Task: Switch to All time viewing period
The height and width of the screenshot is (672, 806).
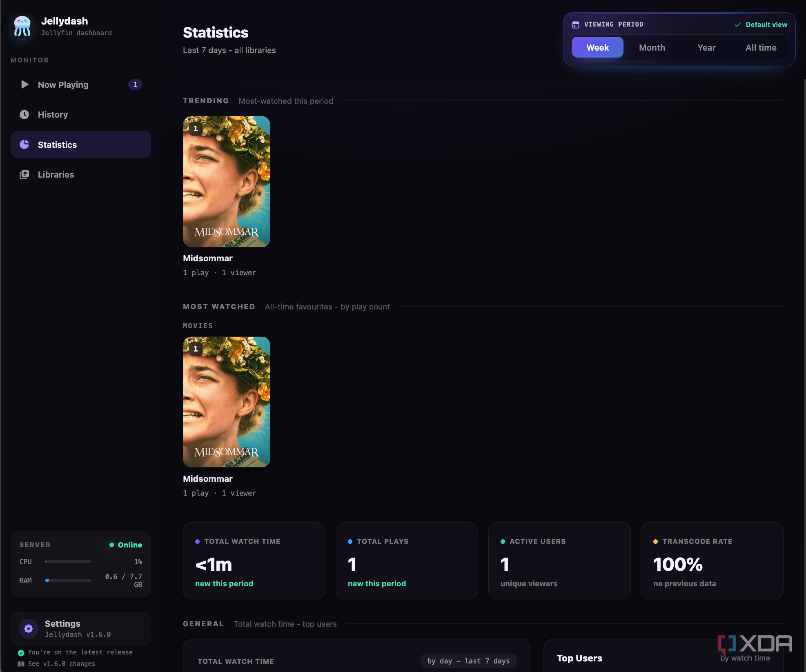Action: (x=761, y=48)
